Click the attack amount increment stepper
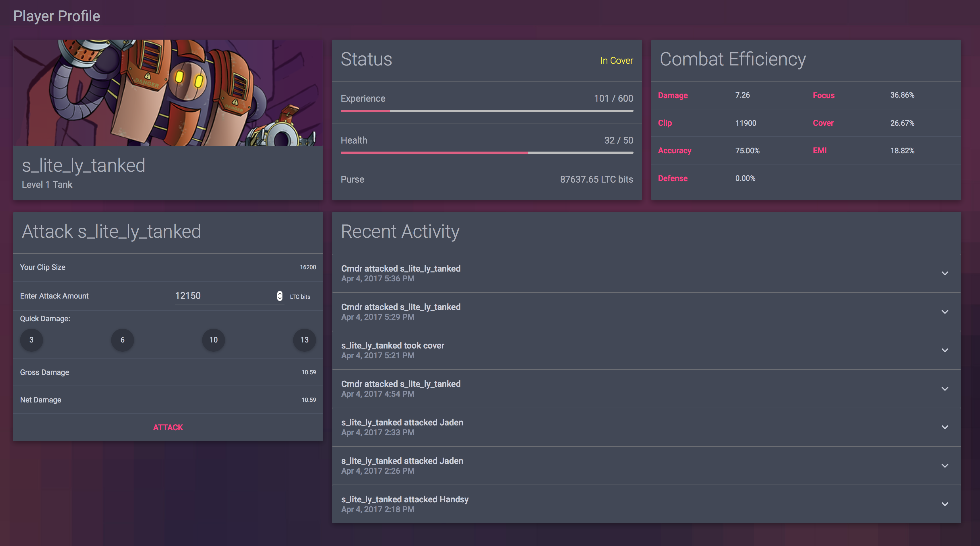Screen dimensions: 980x546 (280, 293)
